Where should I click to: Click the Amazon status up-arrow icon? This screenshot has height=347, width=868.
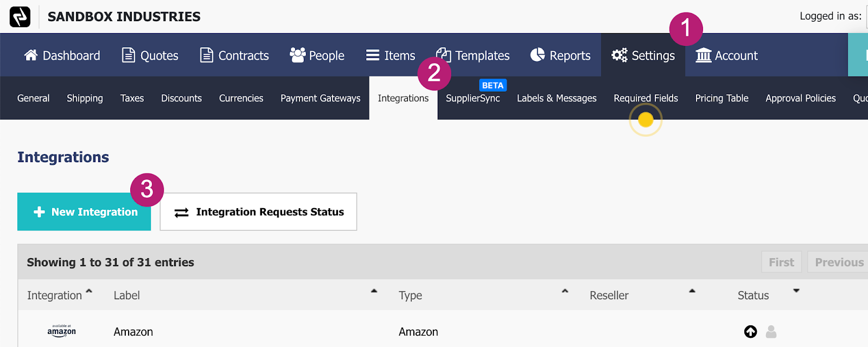tap(751, 331)
